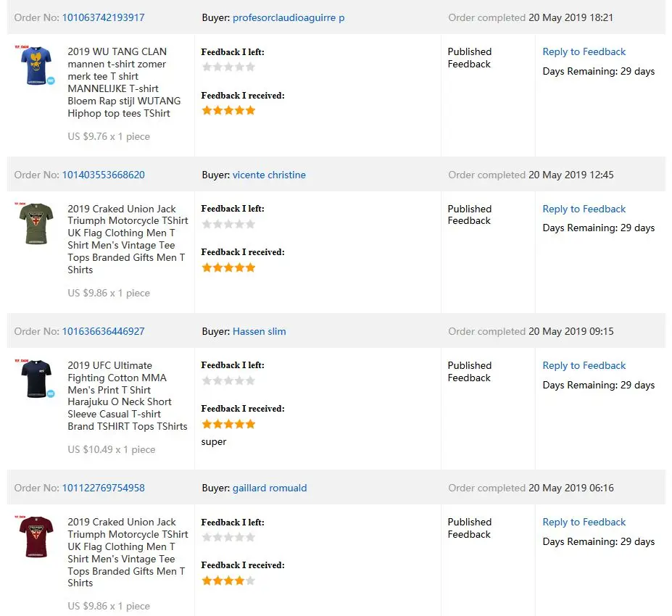View buyer profesorclaudioaguirre p profile
672x616 pixels.
pos(289,17)
